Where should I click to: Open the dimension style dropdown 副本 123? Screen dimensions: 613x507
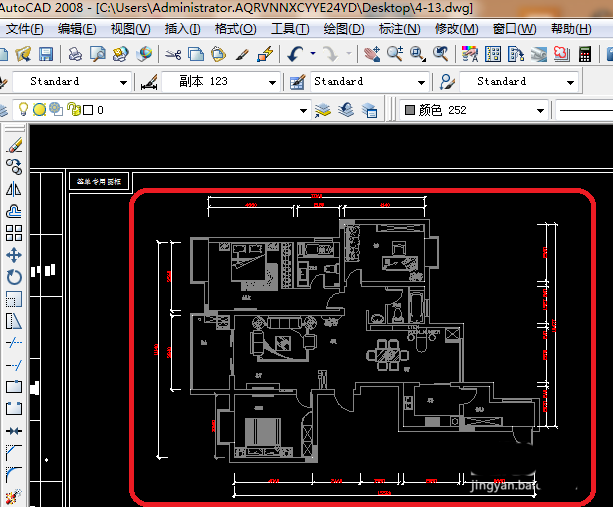[x=271, y=82]
